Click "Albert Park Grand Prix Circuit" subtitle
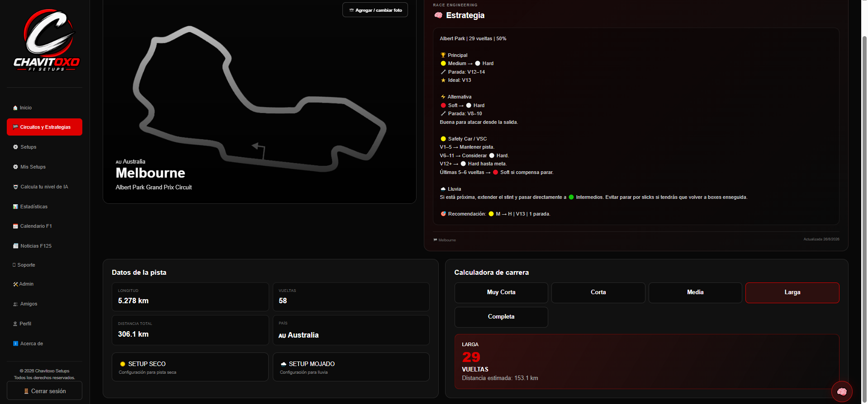The height and width of the screenshot is (404, 868). [154, 188]
